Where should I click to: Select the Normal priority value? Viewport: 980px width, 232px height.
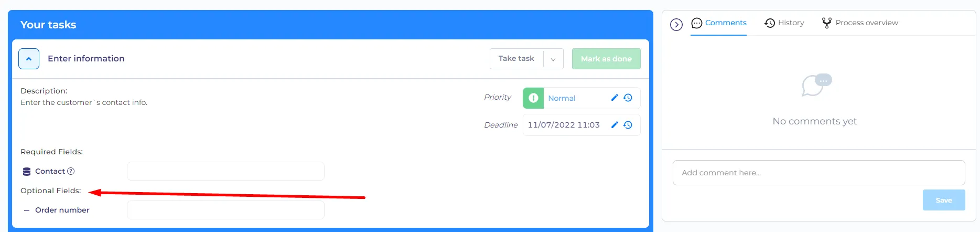point(562,98)
